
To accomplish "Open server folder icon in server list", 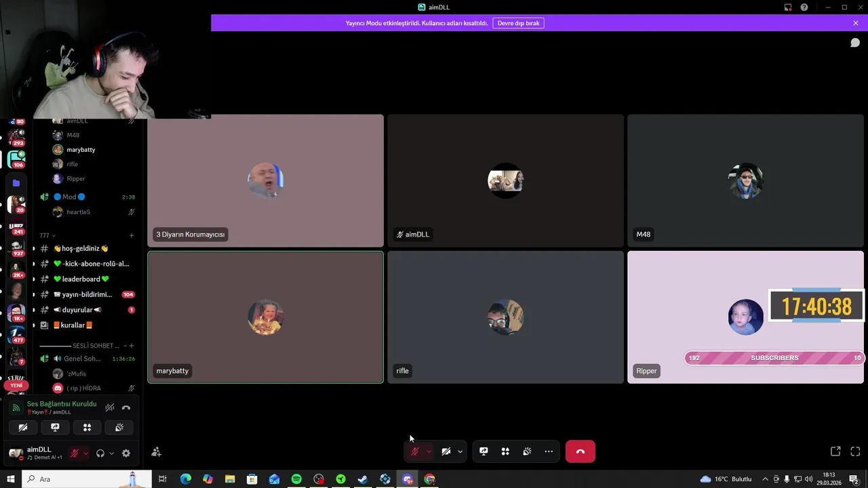I will [16, 183].
